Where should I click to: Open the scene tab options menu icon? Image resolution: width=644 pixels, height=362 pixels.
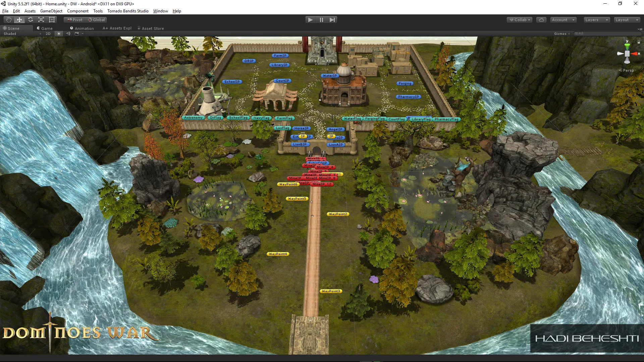(x=639, y=29)
